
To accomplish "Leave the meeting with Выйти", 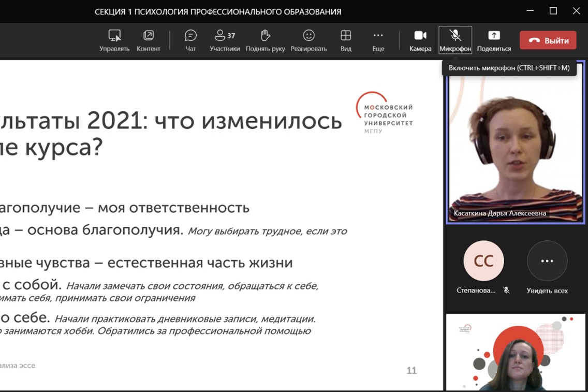I will pyautogui.click(x=548, y=40).
